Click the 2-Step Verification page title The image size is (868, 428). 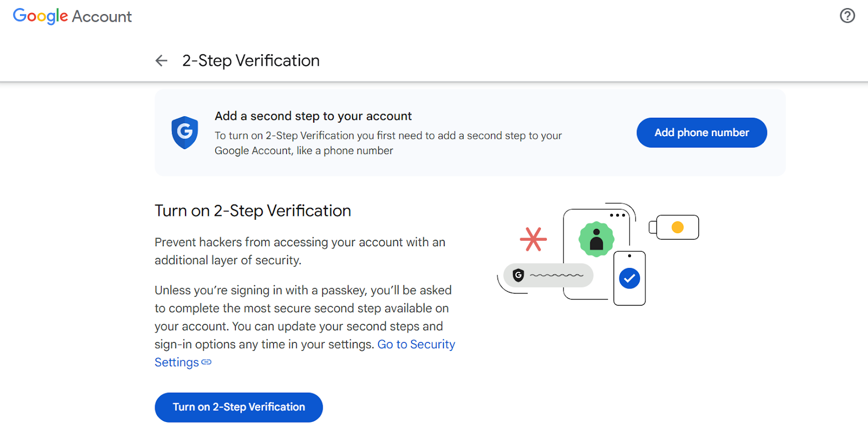click(251, 61)
